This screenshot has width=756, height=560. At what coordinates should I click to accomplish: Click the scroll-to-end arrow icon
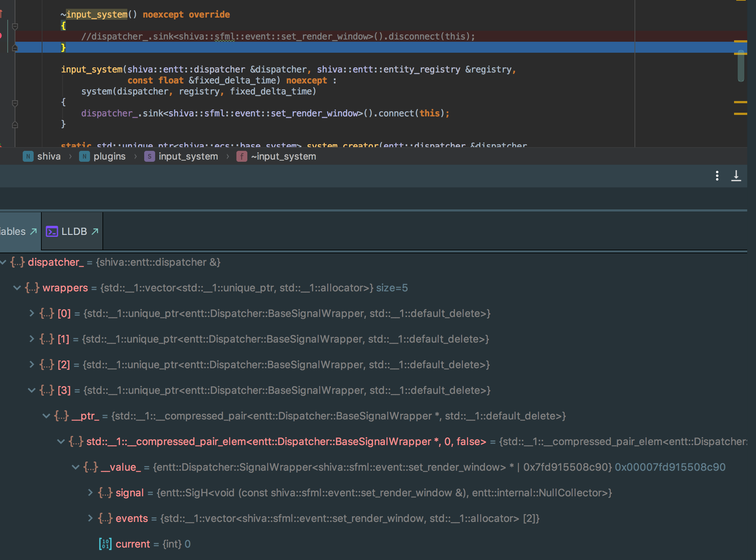[736, 176]
